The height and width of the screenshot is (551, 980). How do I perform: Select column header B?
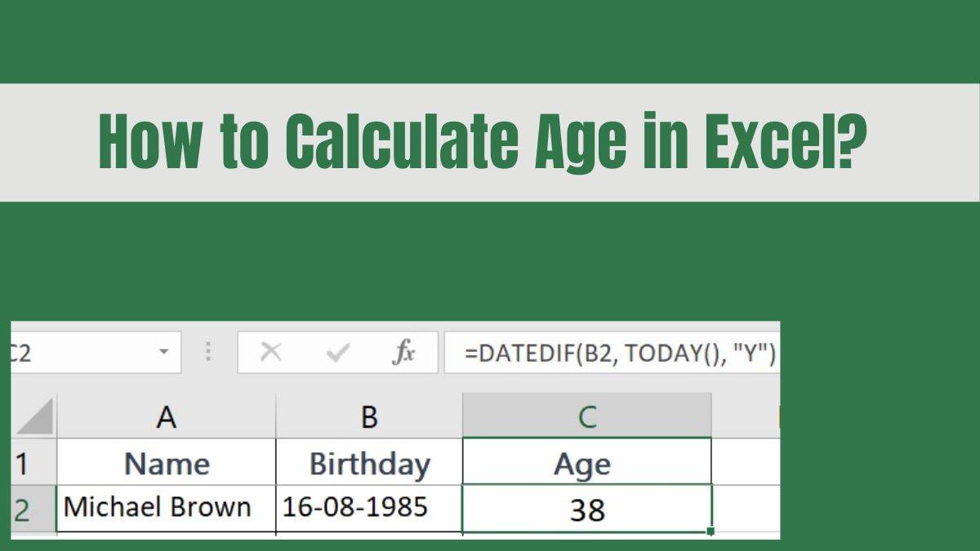370,416
